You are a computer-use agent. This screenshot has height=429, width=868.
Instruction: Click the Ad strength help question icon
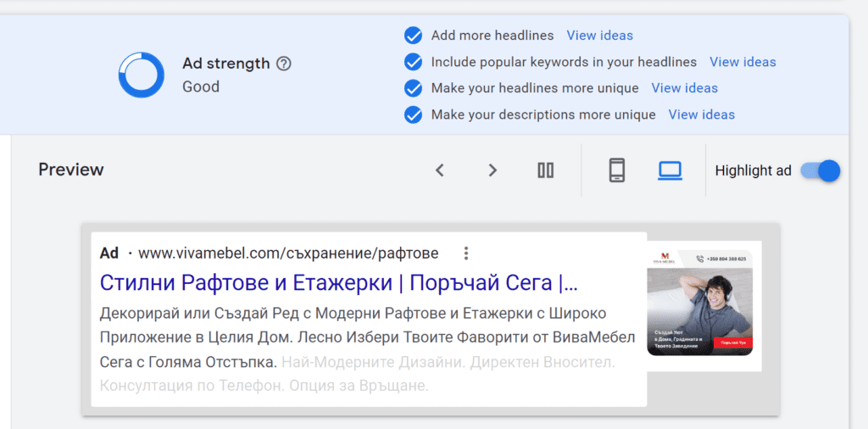pos(284,64)
